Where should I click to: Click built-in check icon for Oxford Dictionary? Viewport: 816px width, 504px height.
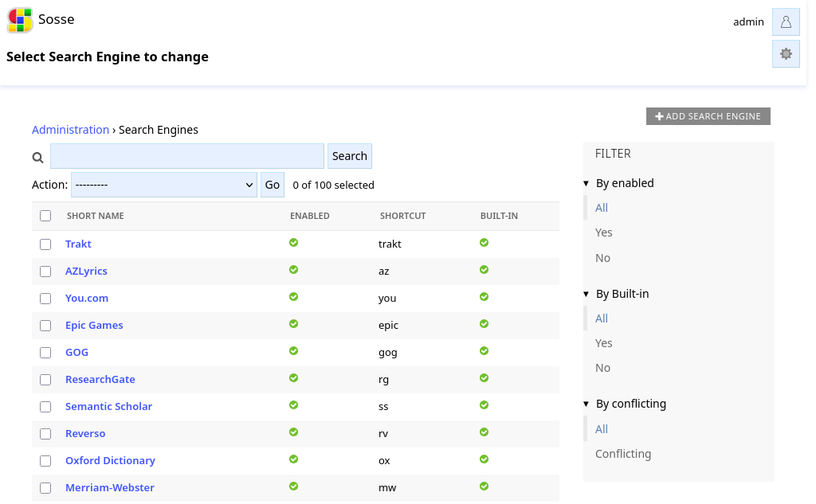tap(484, 459)
